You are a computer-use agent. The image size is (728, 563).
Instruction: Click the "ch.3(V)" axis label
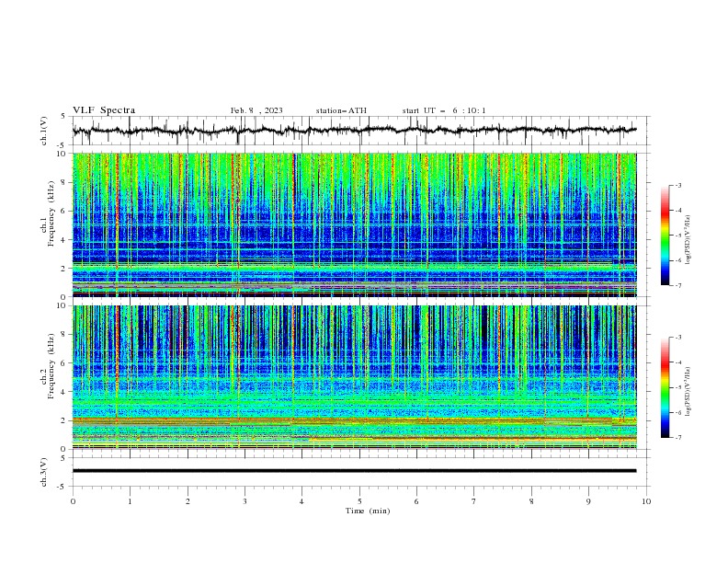pos(44,472)
